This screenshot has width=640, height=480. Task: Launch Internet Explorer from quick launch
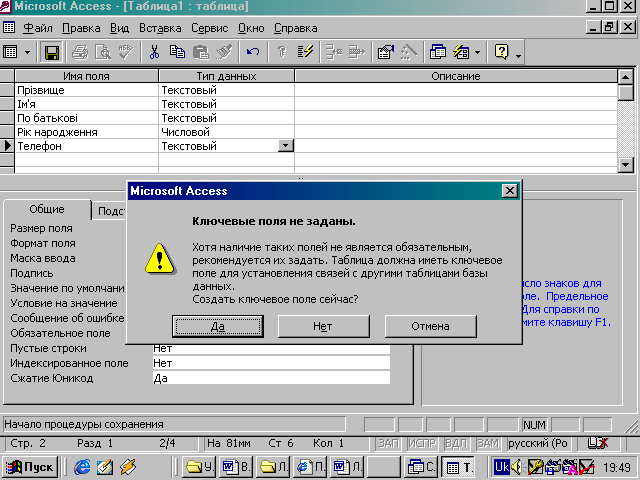point(82,467)
